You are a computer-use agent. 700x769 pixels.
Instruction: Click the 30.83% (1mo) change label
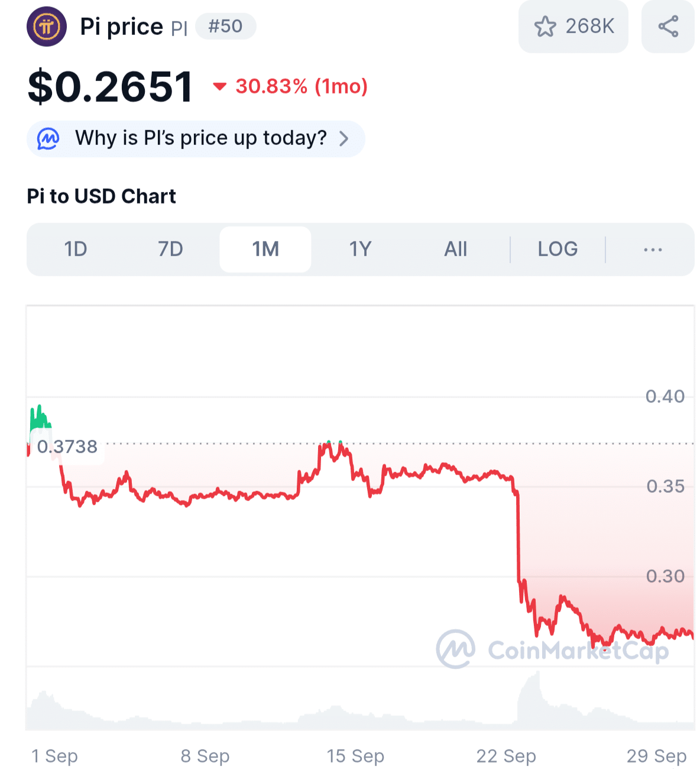click(302, 87)
